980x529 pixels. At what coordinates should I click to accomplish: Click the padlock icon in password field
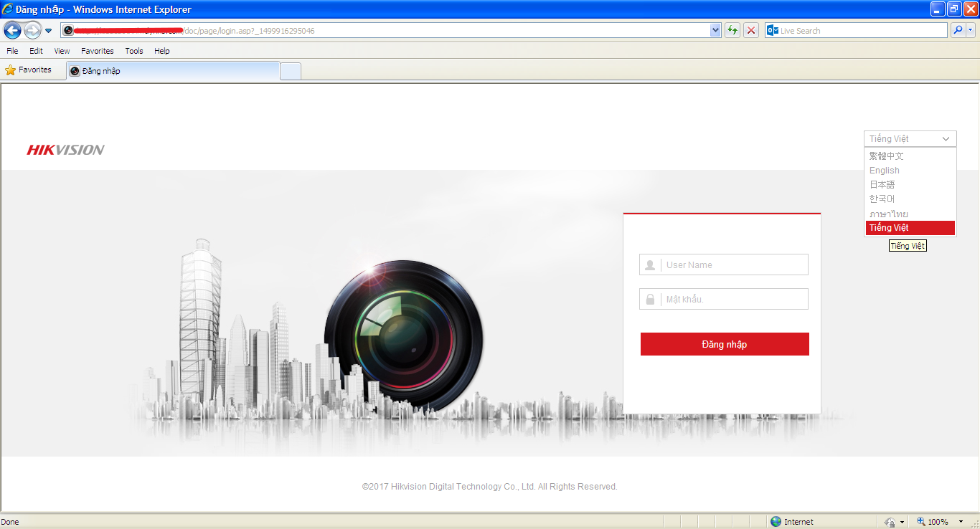tap(650, 300)
